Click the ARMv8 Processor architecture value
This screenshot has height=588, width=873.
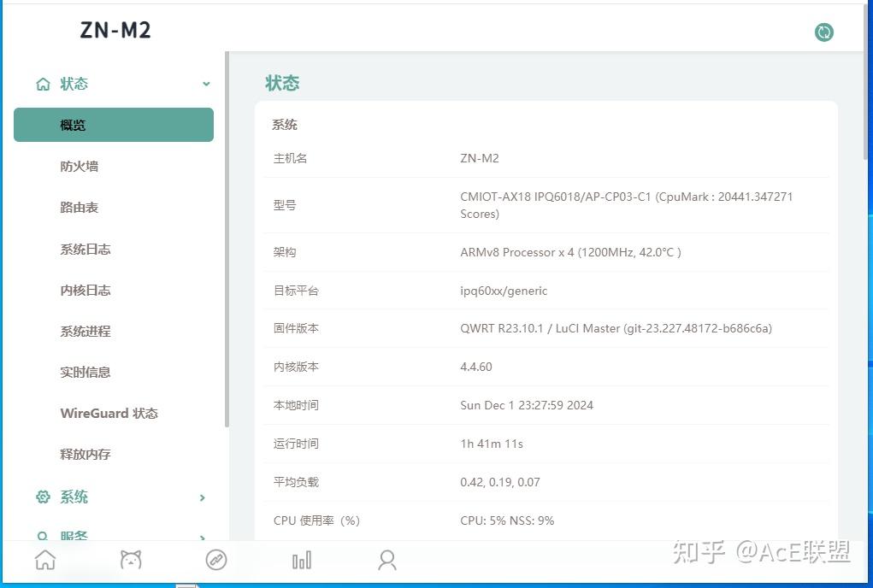(x=570, y=253)
